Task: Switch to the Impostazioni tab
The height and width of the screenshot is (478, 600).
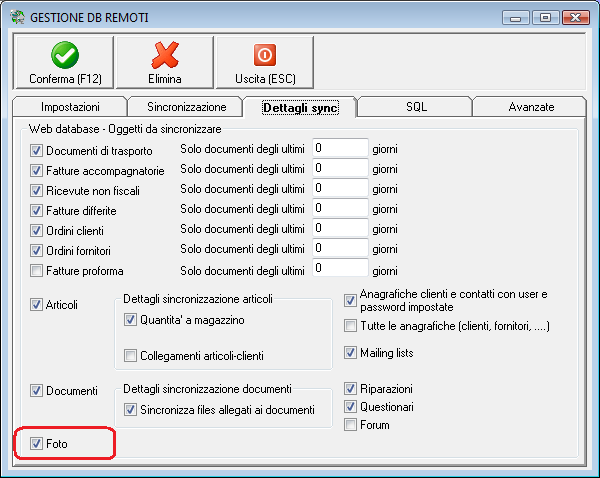Action: point(70,107)
